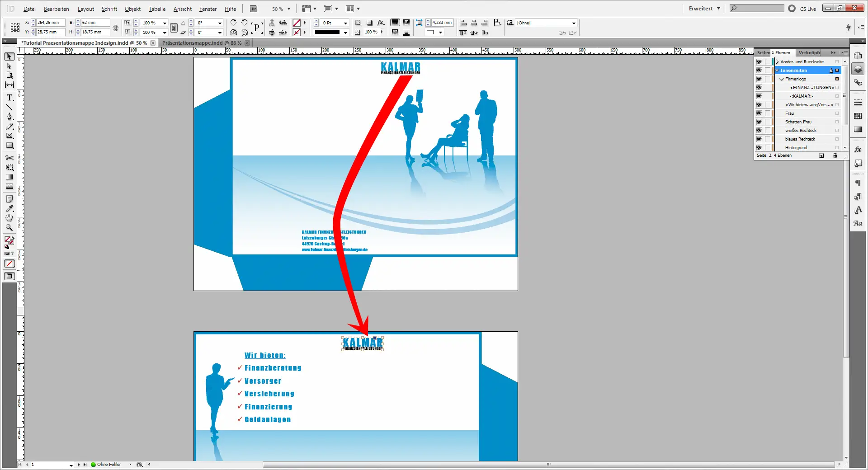Click the delete layer trash button
The image size is (868, 470).
835,155
